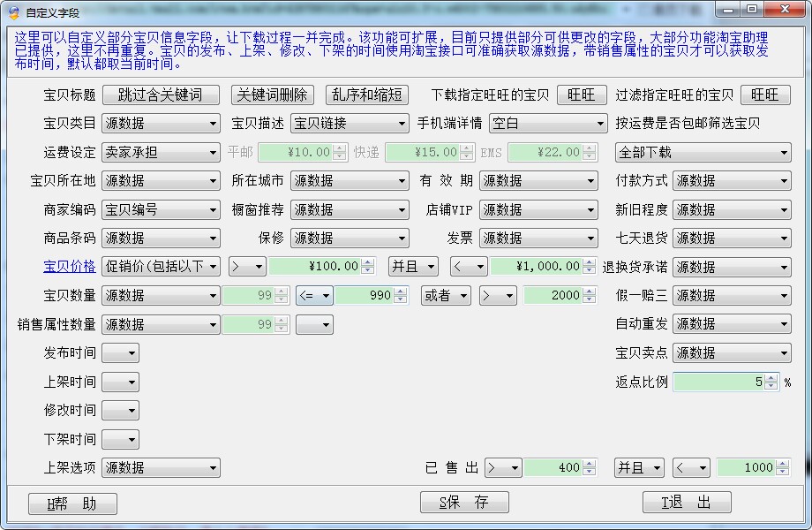Open the H帮助 button
Screen dimensions: 812x530
pos(72,503)
